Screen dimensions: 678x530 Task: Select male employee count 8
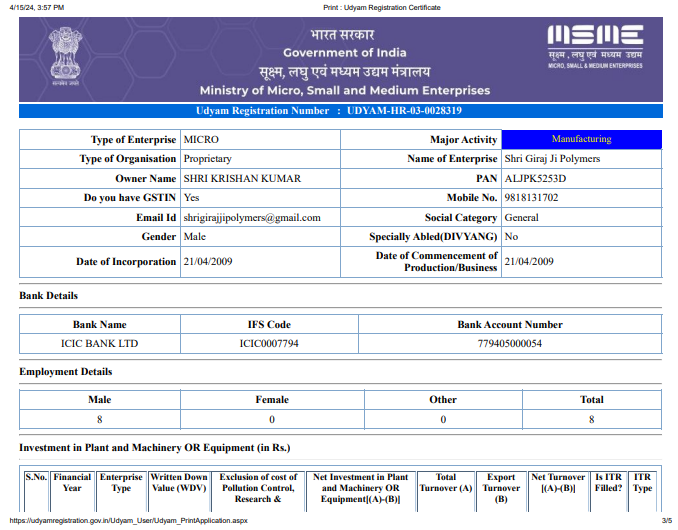(99, 419)
